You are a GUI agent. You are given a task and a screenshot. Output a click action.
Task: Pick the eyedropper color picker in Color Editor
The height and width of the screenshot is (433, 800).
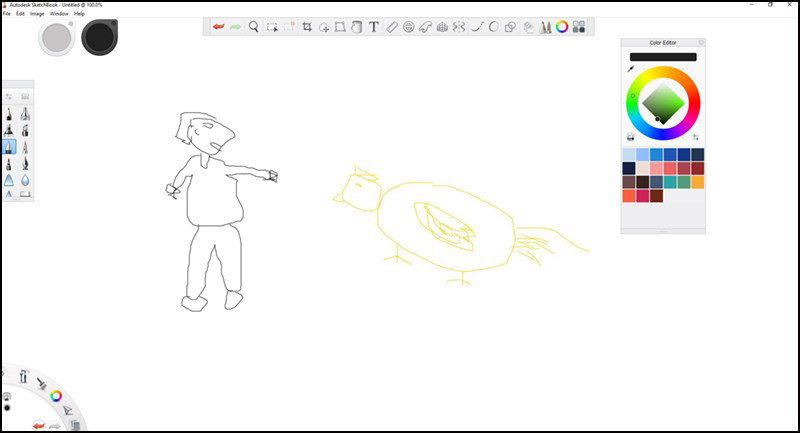[x=631, y=69]
